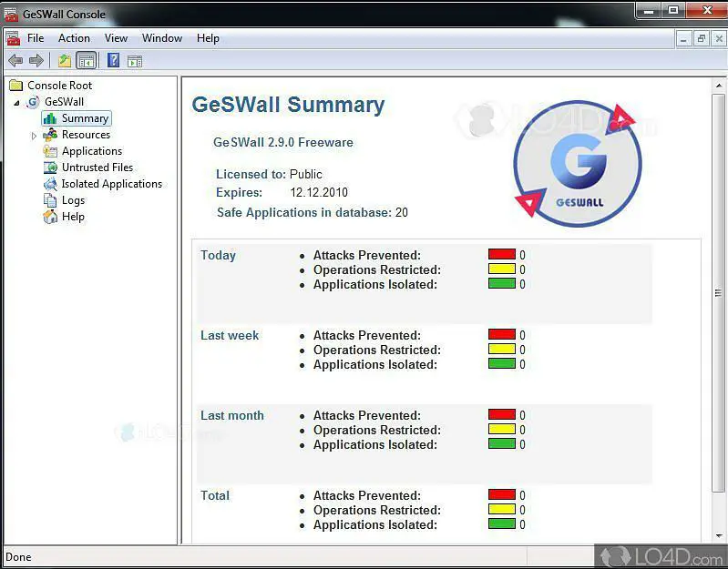Click the expiry date '12.12.2010'
Image resolution: width=728 pixels, height=569 pixels.
point(319,192)
